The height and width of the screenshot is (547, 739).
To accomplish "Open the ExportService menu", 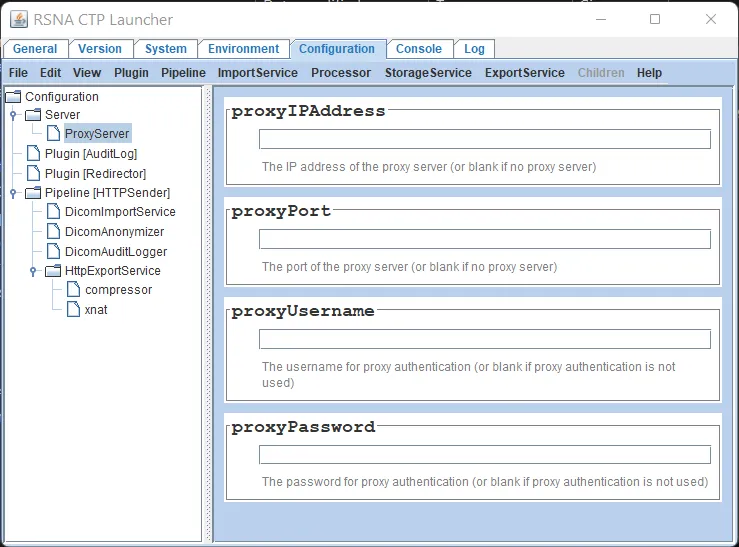I will pyautogui.click(x=525, y=73).
